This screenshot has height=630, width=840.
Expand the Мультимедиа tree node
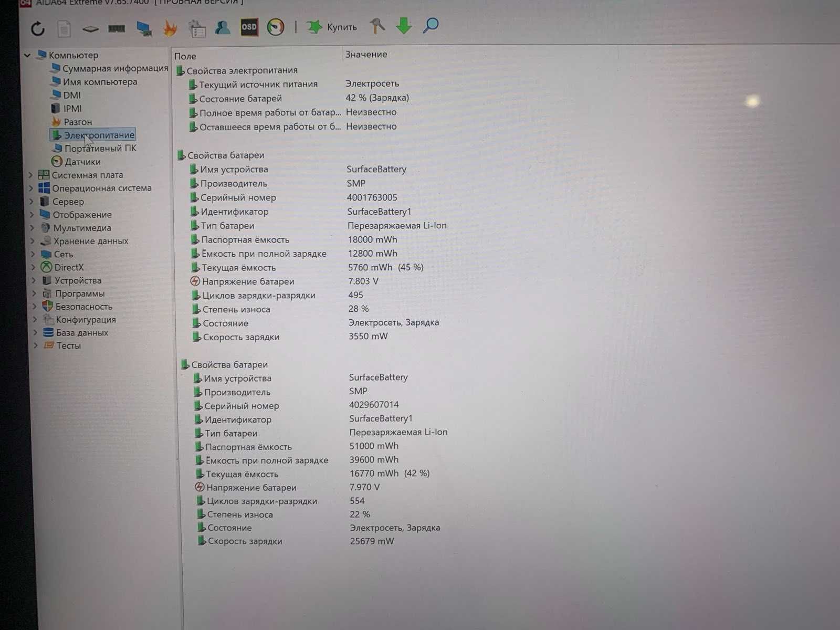tap(33, 227)
